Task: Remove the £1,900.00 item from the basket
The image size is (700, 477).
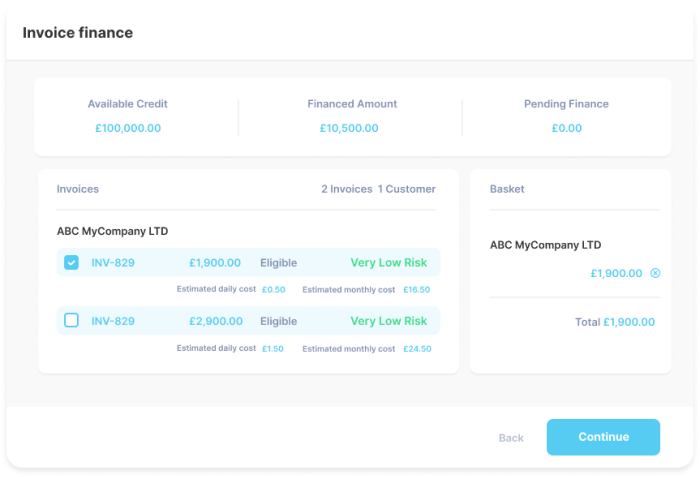Action: point(655,273)
